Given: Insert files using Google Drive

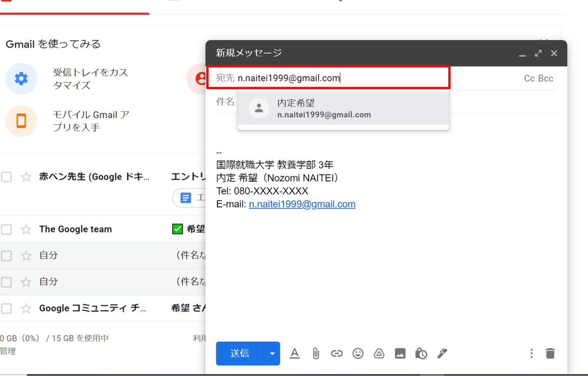Looking at the screenshot, I should (x=379, y=353).
